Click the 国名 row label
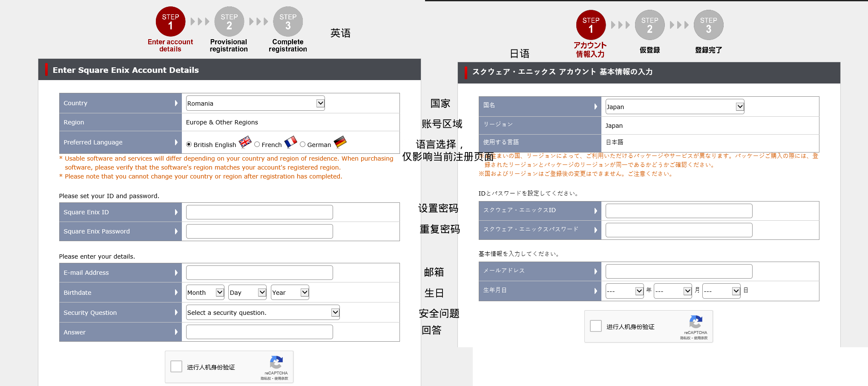This screenshot has height=386, width=868. pyautogui.click(x=489, y=105)
